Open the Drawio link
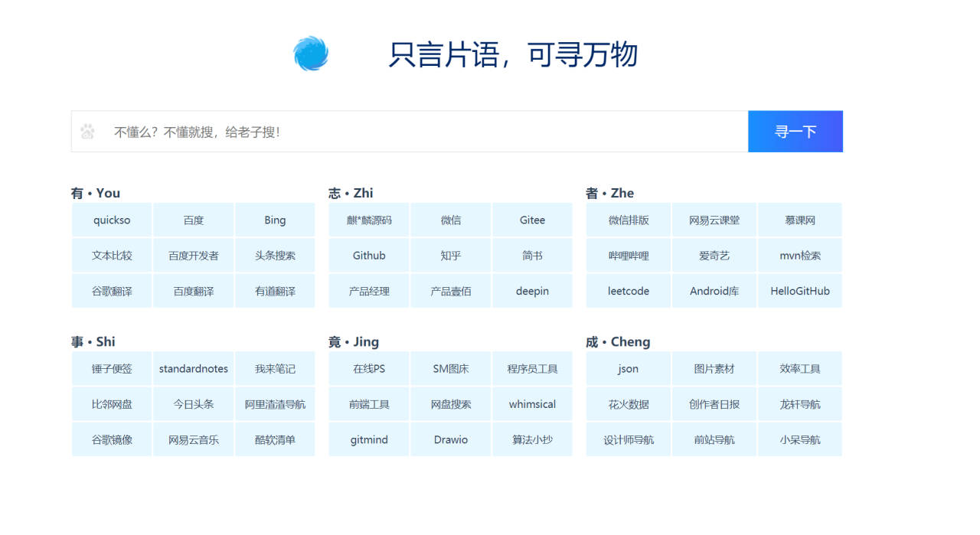The width and height of the screenshot is (980, 535). point(451,439)
